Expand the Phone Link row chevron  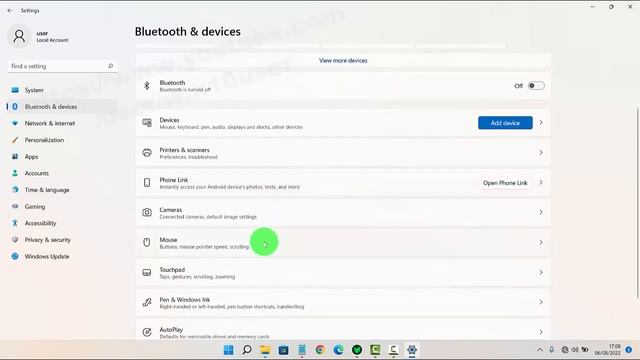541,182
